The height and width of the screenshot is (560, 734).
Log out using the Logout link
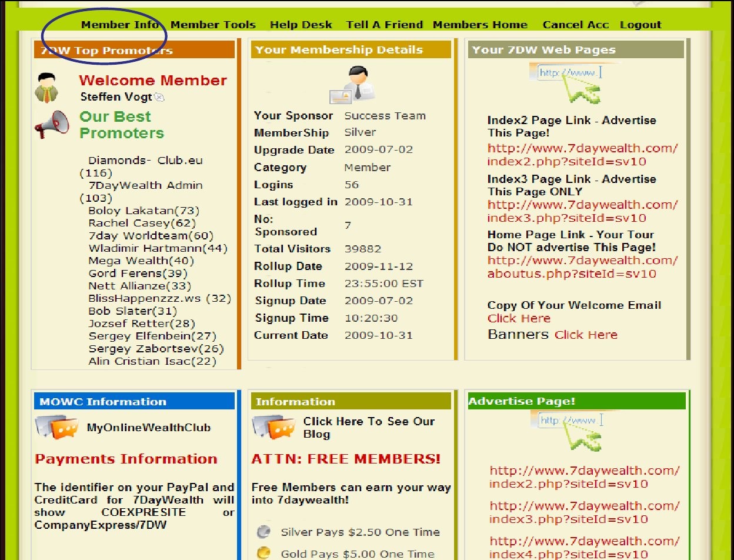640,25
